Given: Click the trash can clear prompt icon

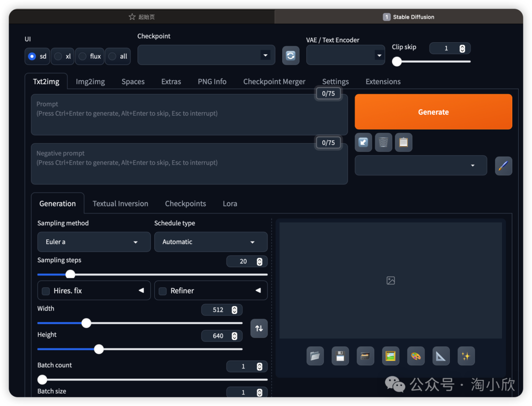Looking at the screenshot, I should (383, 142).
